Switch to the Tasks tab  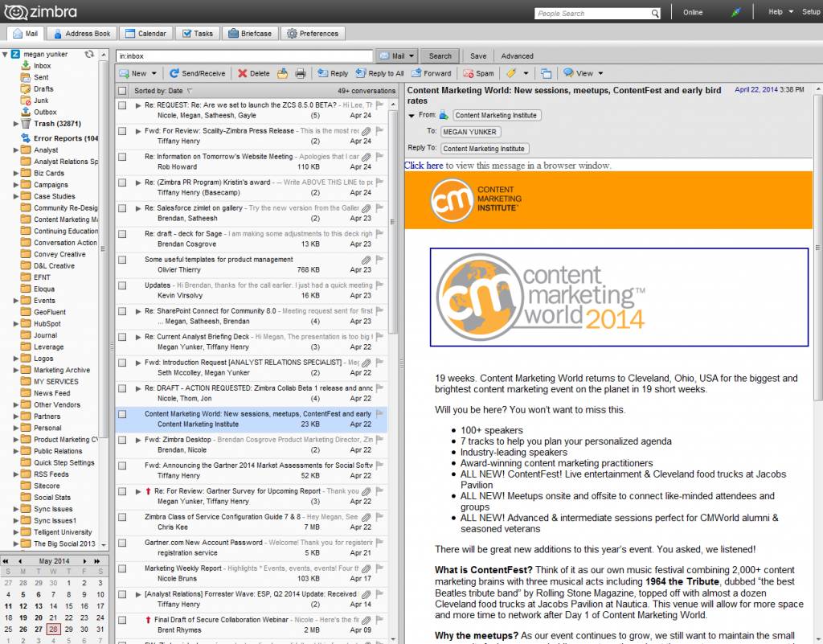[198, 34]
